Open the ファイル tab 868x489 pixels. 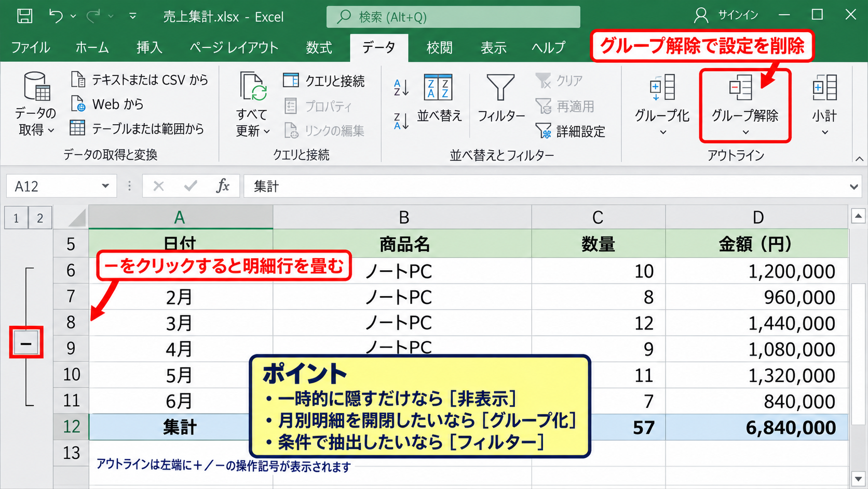tap(31, 48)
